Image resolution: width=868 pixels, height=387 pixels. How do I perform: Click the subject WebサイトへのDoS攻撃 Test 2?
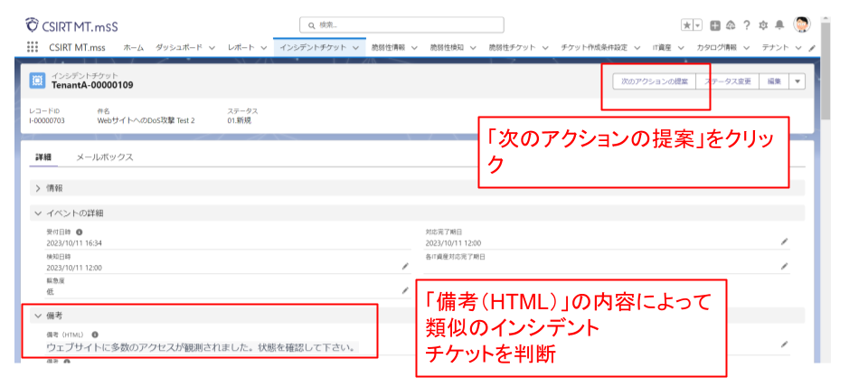pos(146,120)
